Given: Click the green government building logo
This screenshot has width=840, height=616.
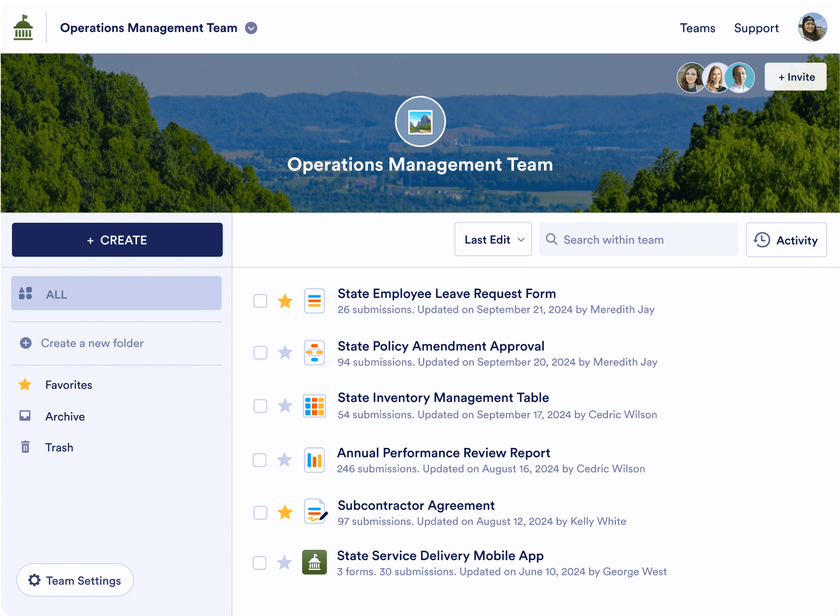Looking at the screenshot, I should point(23,28).
